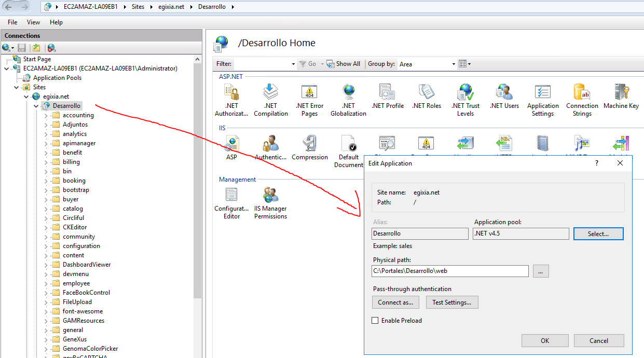The height and width of the screenshot is (358, 644).
Task: Open the View menu
Action: click(33, 22)
